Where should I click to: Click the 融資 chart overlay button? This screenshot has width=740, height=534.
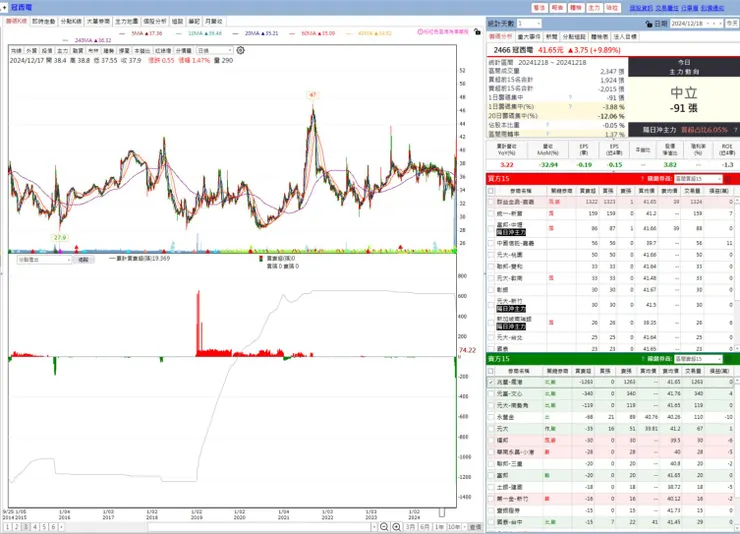(78, 50)
